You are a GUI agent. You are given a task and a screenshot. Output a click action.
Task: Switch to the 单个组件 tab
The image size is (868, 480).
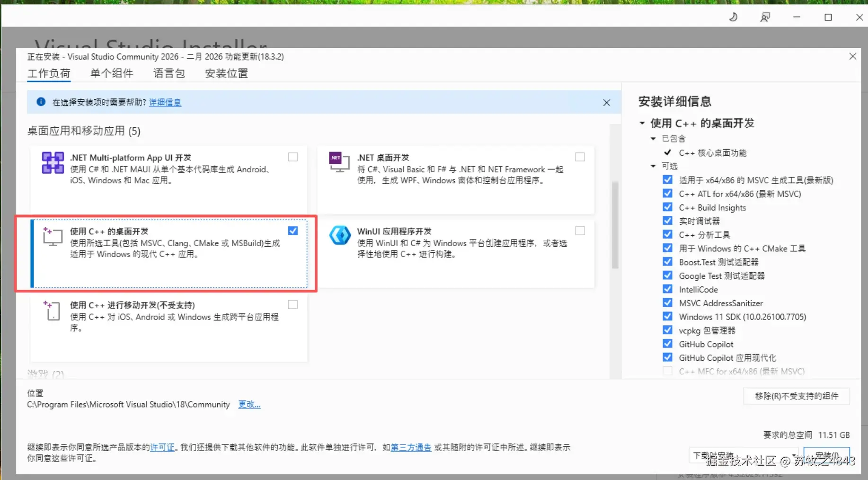pos(112,73)
